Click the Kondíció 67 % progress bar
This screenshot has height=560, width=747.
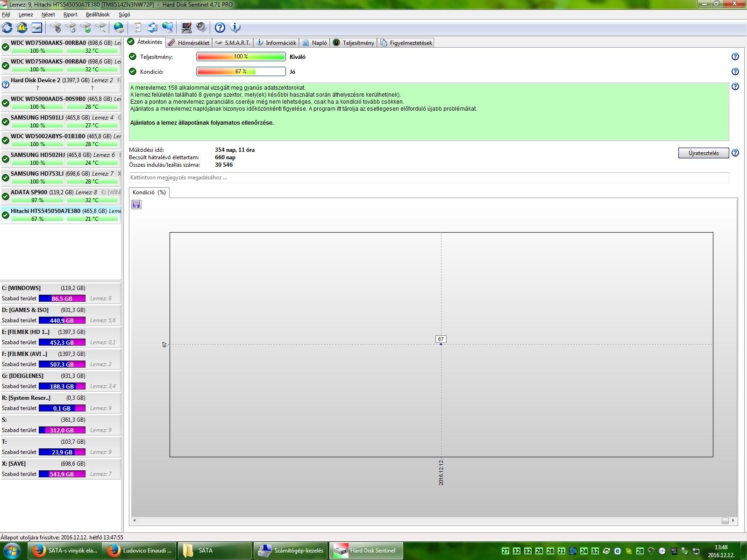click(x=241, y=71)
